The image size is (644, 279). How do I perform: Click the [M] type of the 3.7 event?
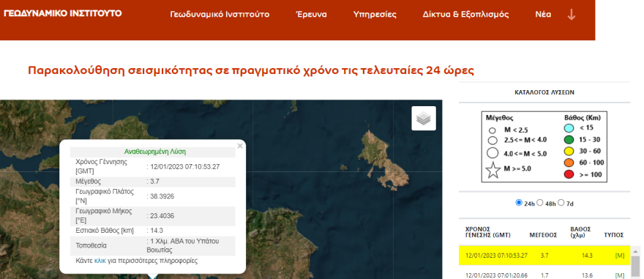click(x=620, y=256)
